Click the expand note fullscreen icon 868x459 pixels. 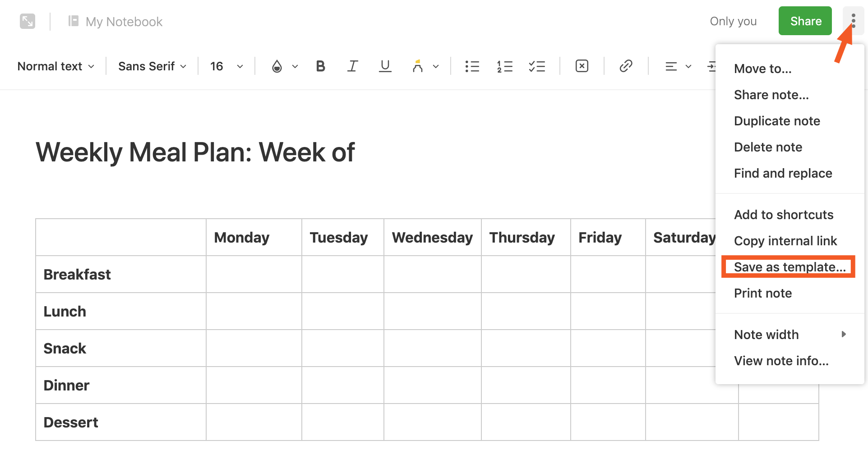coord(28,21)
